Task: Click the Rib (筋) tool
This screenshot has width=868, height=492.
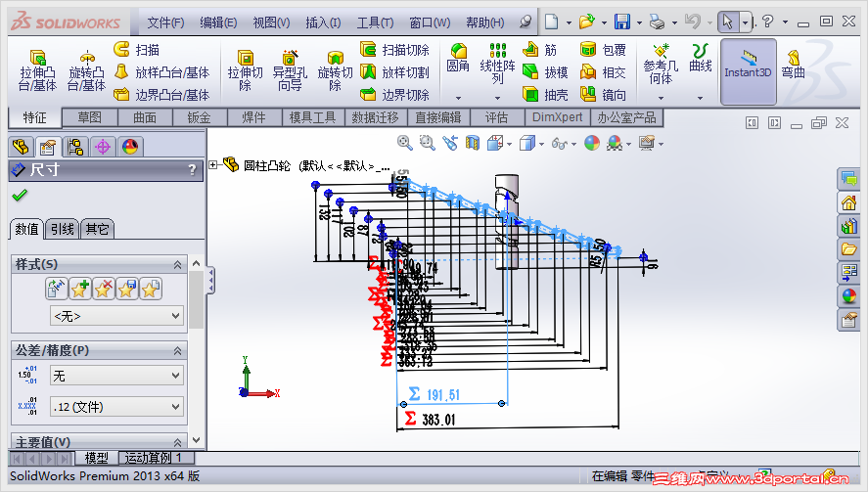Action: [x=540, y=50]
